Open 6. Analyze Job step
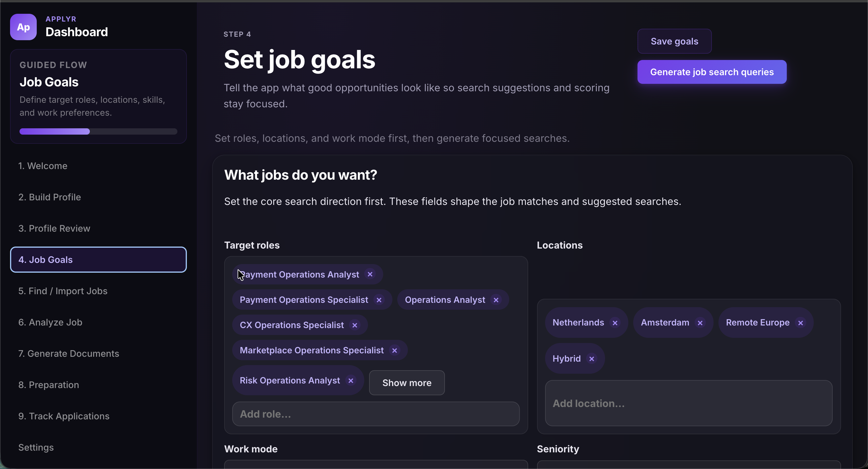 tap(98, 322)
